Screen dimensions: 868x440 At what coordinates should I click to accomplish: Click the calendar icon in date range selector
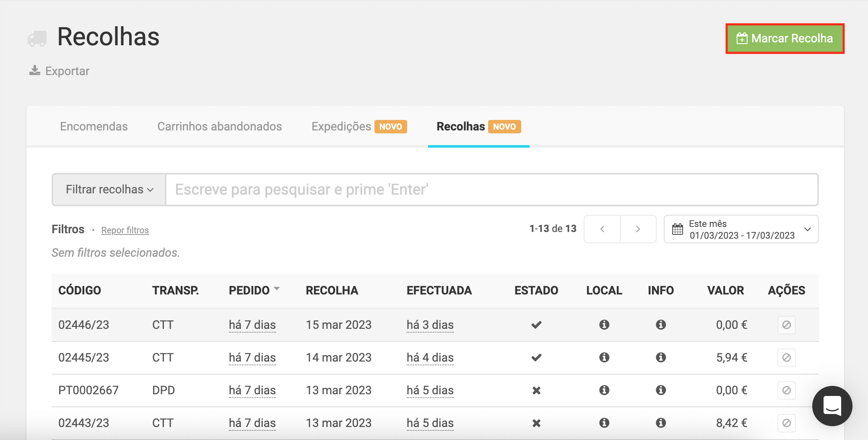coord(677,229)
